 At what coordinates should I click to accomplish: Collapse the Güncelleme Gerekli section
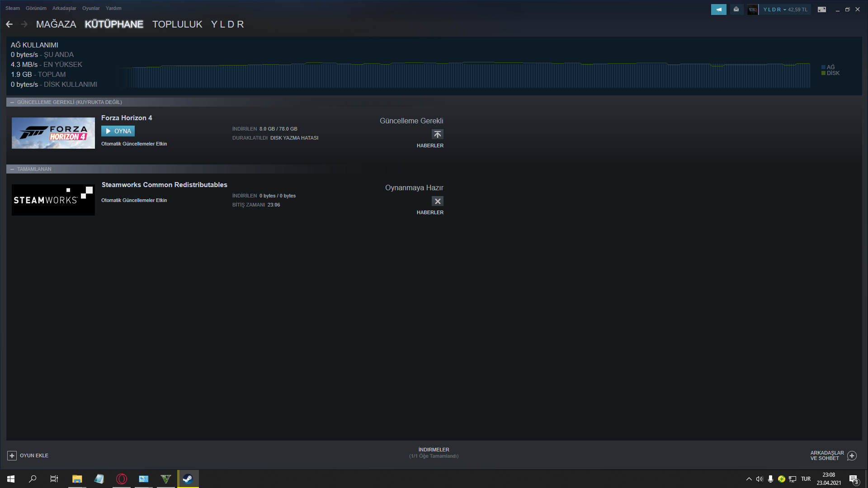tap(12, 103)
